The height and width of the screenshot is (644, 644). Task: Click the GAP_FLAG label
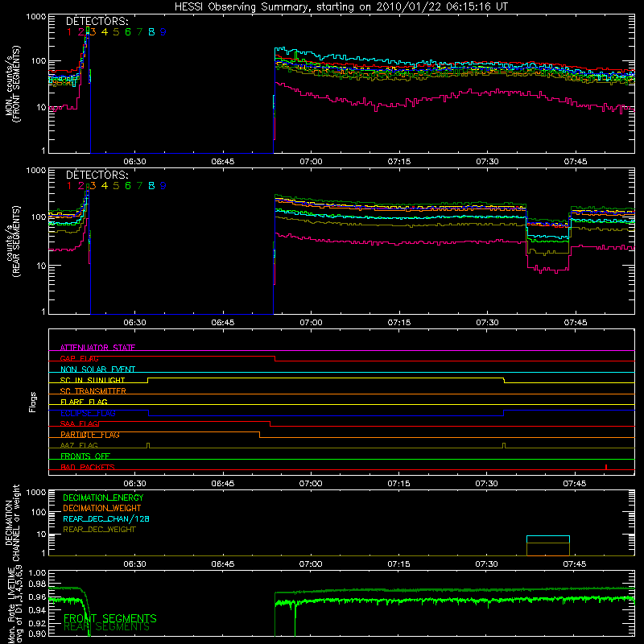click(79, 358)
